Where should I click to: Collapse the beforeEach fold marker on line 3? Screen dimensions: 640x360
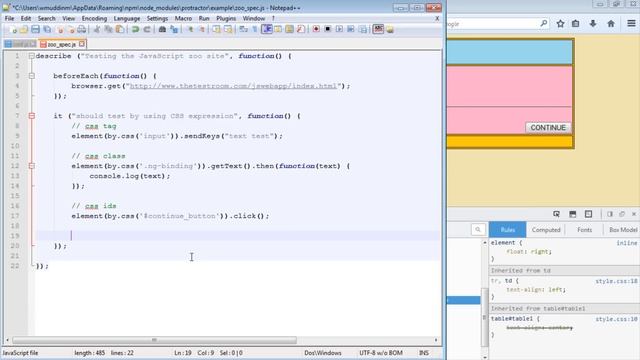[31, 76]
